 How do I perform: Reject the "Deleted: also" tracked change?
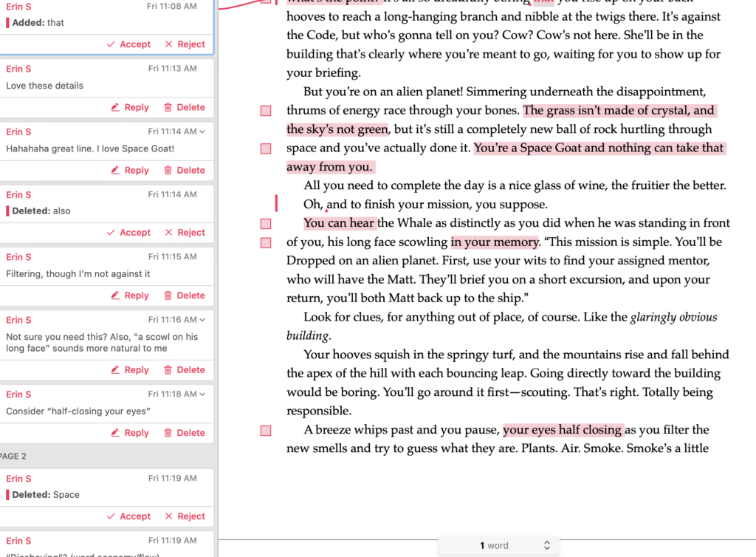pos(185,233)
